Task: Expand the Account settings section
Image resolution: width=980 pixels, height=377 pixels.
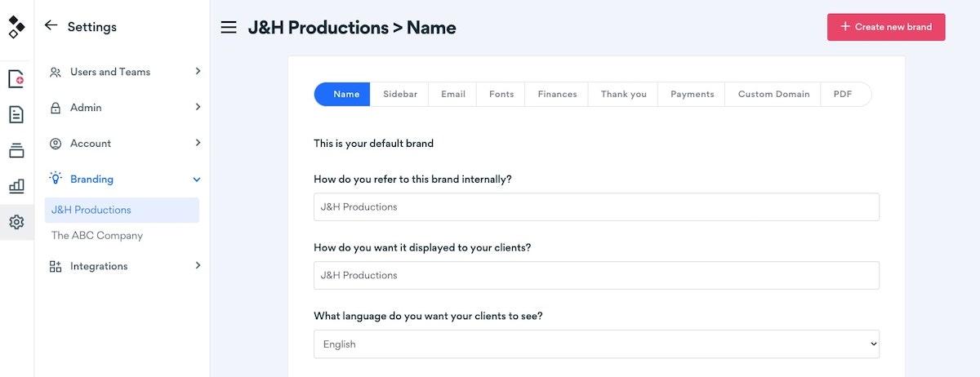Action: pyautogui.click(x=122, y=144)
